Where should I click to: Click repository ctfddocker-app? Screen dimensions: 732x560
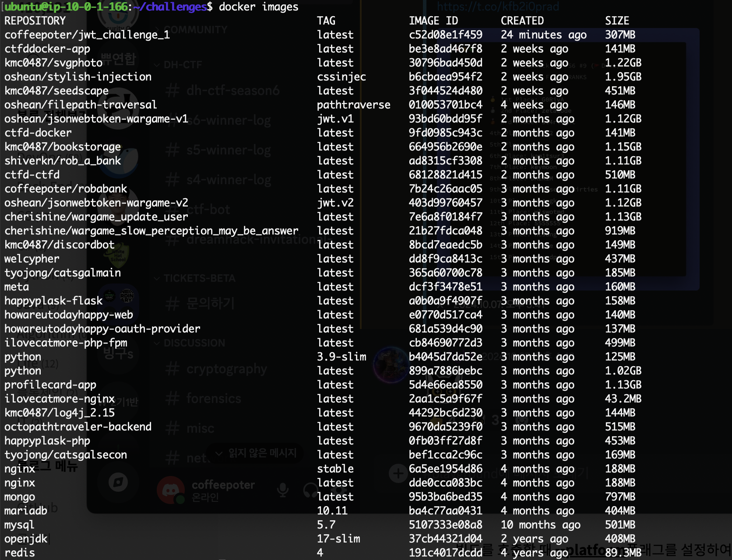(47, 49)
